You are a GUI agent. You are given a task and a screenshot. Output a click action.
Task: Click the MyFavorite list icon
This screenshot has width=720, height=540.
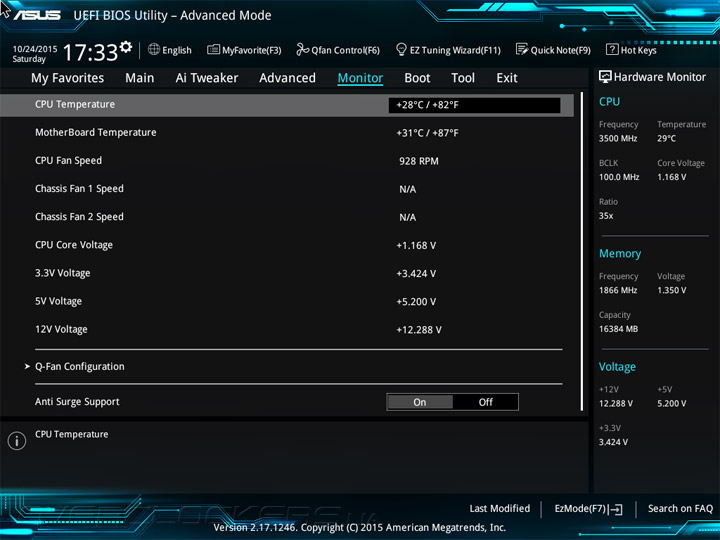pos(213,50)
